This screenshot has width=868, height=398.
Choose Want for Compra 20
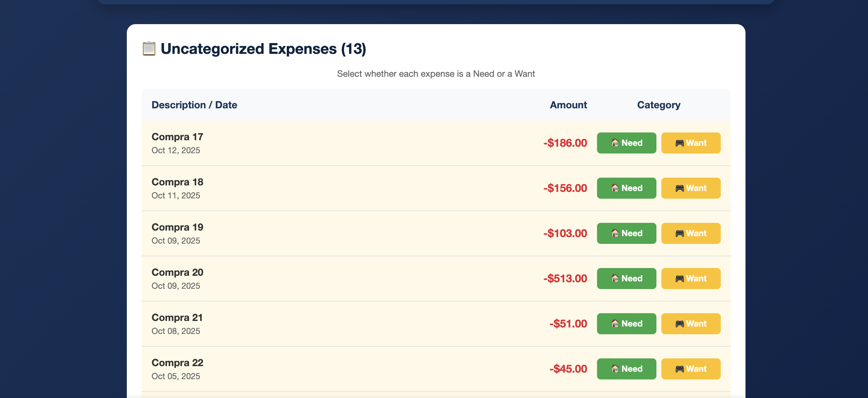tap(691, 278)
